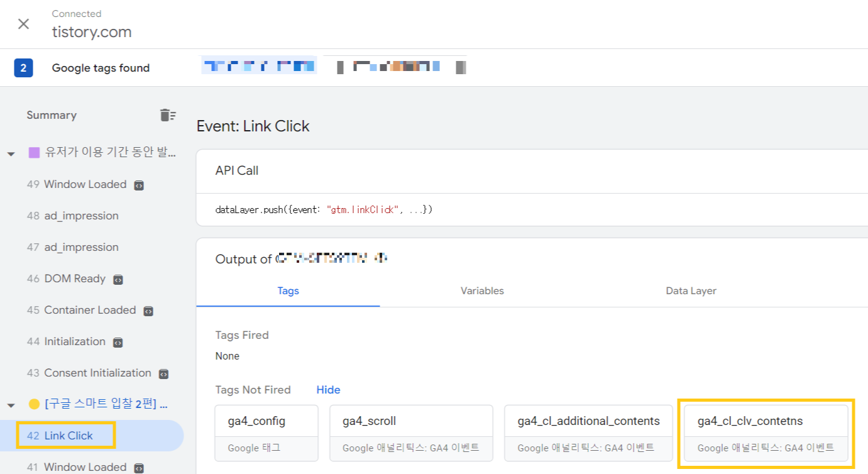Open the Data Layer tab
This screenshot has height=474, width=868.
tap(691, 290)
